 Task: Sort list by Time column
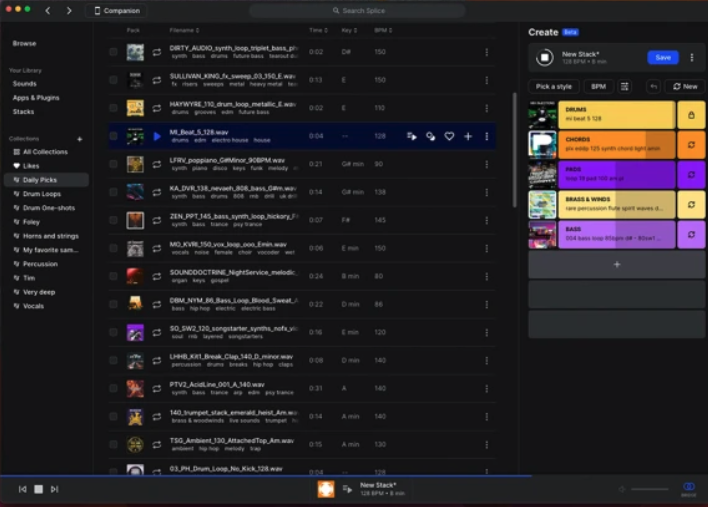318,30
